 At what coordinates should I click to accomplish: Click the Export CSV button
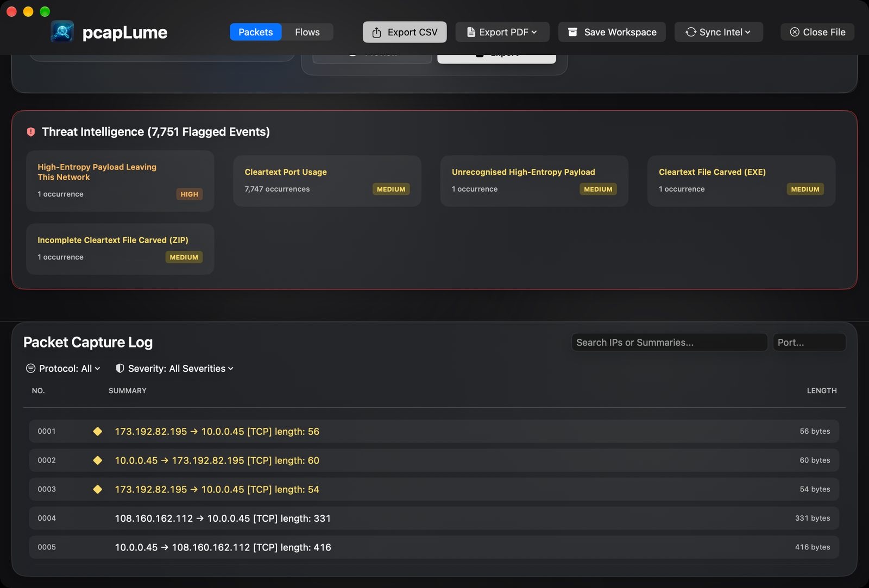click(405, 32)
